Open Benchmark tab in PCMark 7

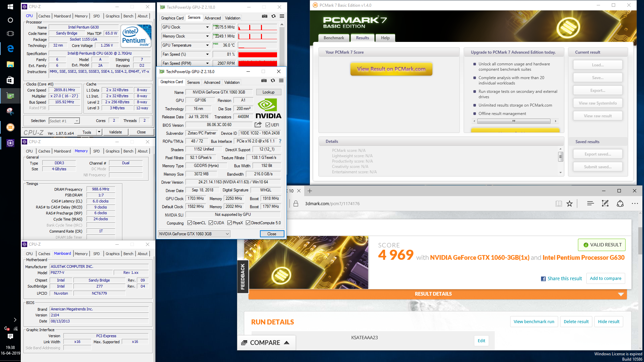coord(334,38)
